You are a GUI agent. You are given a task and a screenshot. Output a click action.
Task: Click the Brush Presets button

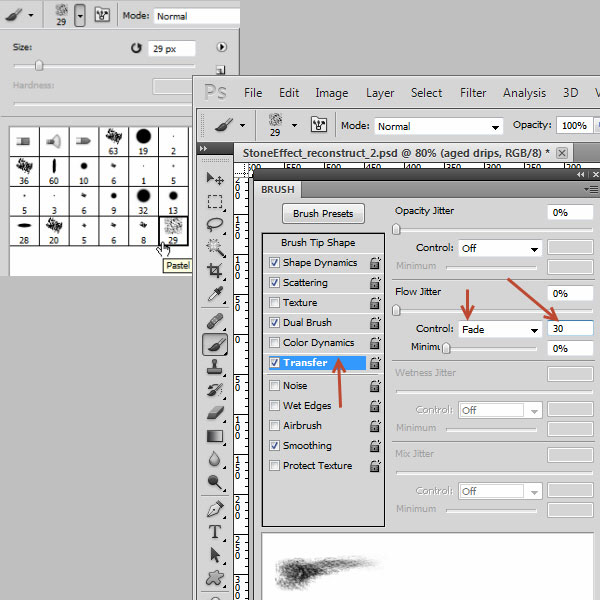point(323,214)
